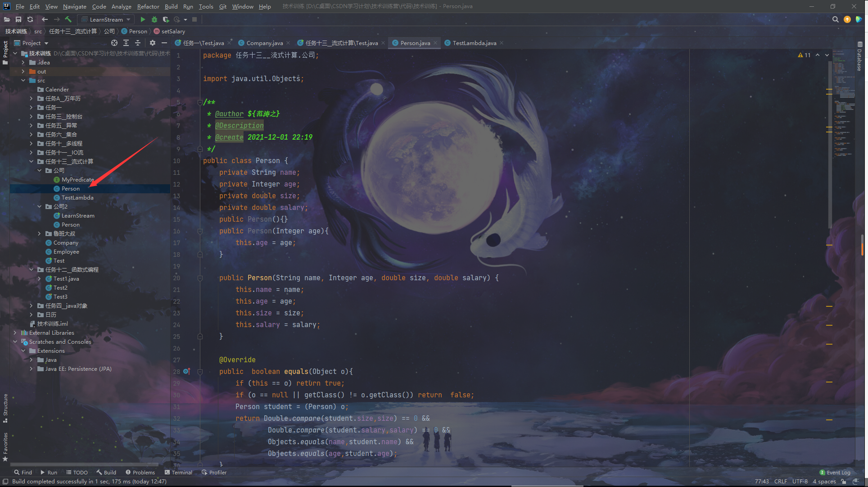Viewport: 868px width, 487px height.
Task: Collapse the 任务十三_流式计算 folder
Action: 31,161
